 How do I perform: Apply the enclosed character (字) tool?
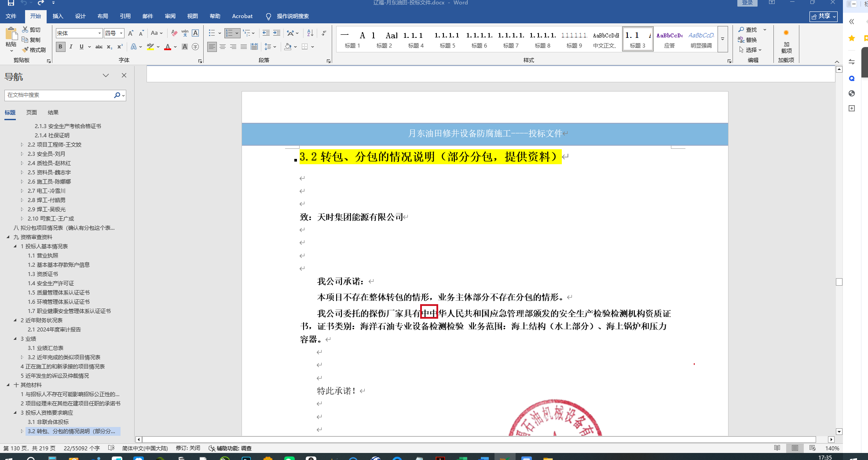click(195, 47)
